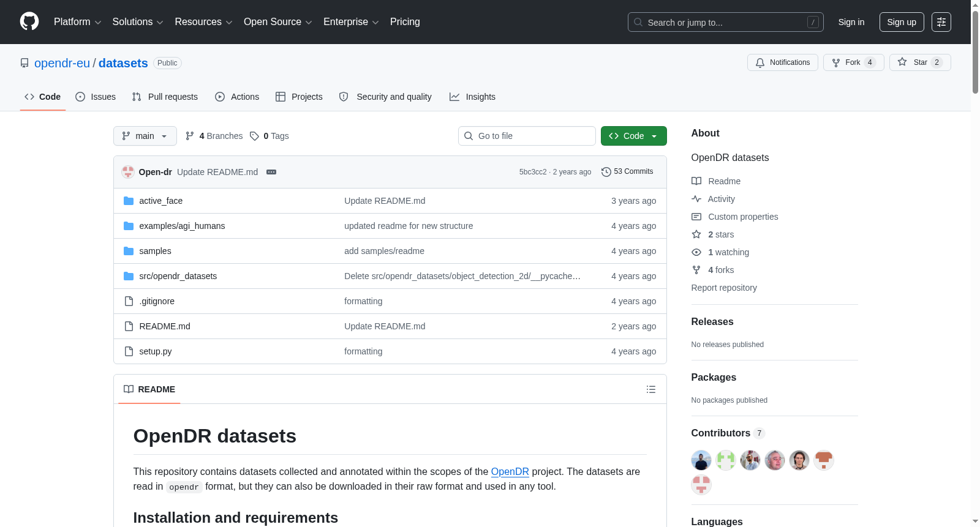The height and width of the screenshot is (527, 980).
Task: Star the repository with Star button
Action: coord(920,62)
